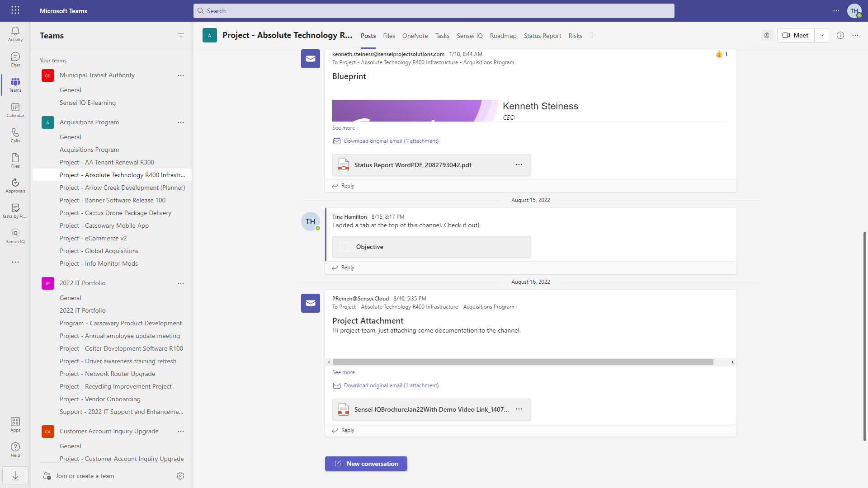Select Project - Banner Software Release 100
Screen dimensions: 868x488
pyautogui.click(x=113, y=200)
